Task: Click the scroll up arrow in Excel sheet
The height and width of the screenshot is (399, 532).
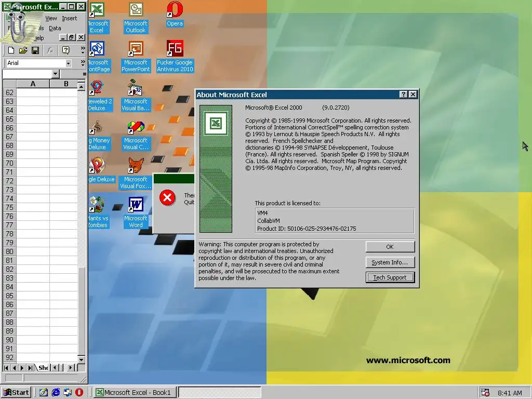Action: click(x=82, y=87)
